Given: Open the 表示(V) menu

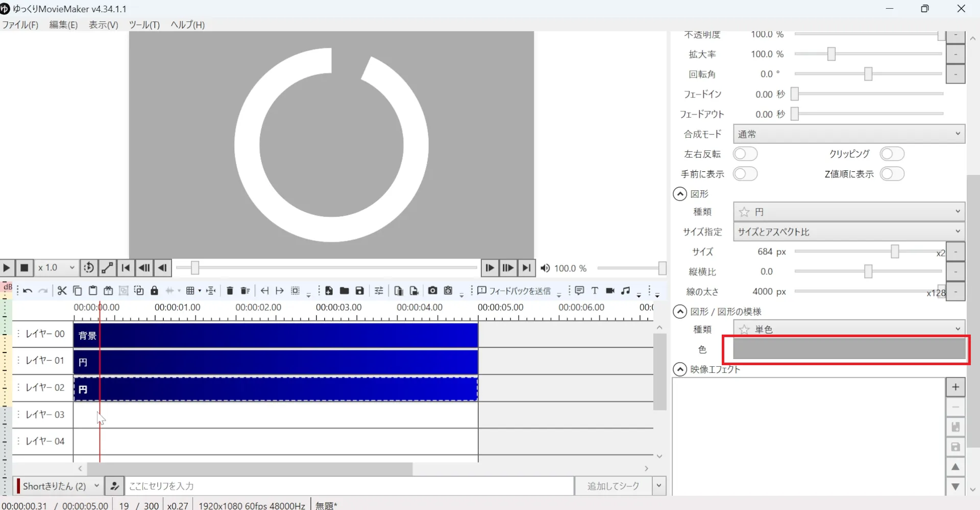Looking at the screenshot, I should point(103,25).
